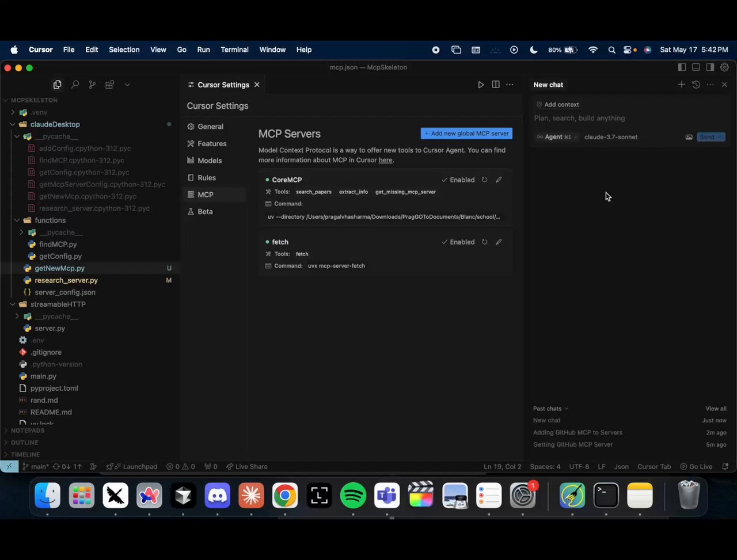The image size is (737, 560).
Task: Toggle the Enabled state of the fetch server
Action: click(458, 242)
